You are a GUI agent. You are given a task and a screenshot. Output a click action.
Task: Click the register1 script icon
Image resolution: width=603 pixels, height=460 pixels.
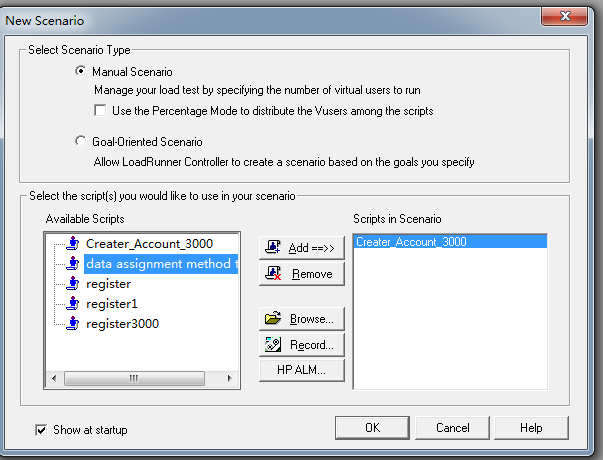coord(72,303)
